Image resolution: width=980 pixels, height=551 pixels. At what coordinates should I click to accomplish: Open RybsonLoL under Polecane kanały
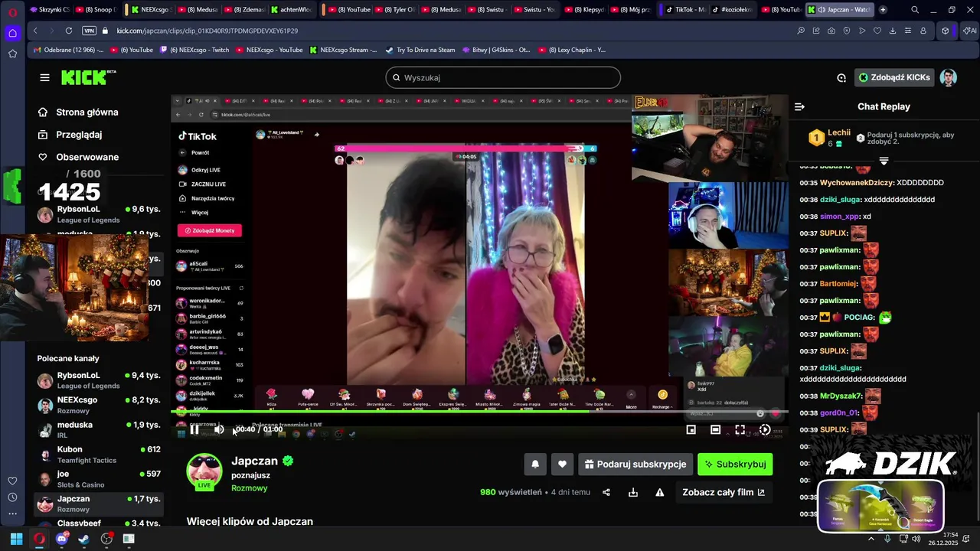tap(98, 380)
